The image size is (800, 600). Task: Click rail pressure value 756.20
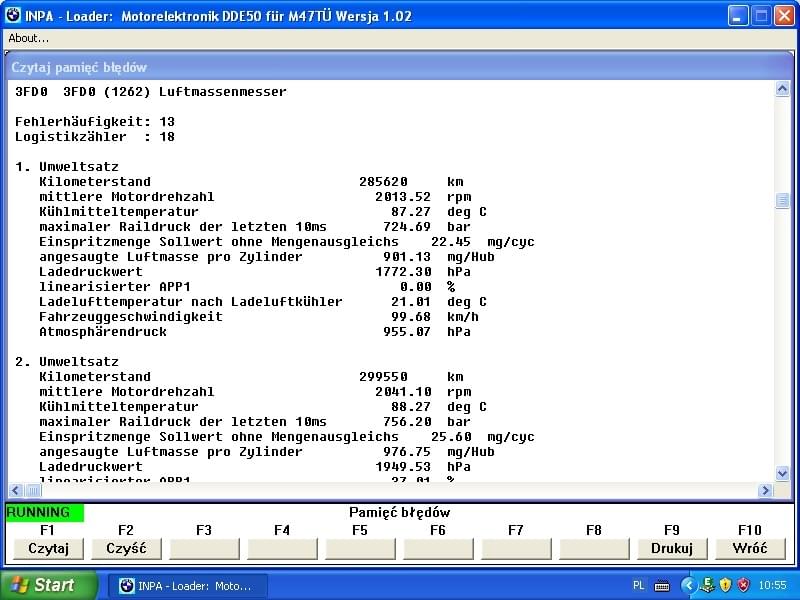click(407, 422)
